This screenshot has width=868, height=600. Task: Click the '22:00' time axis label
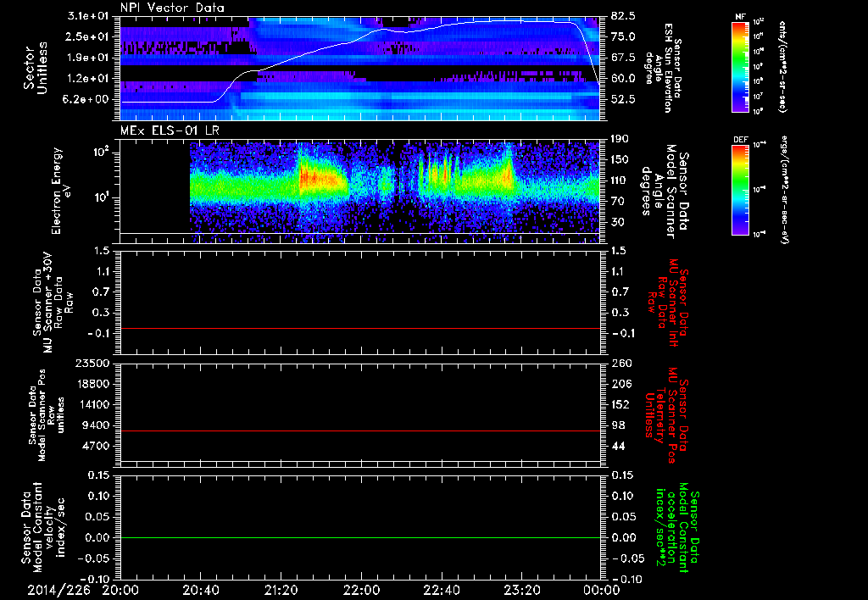coord(361,590)
